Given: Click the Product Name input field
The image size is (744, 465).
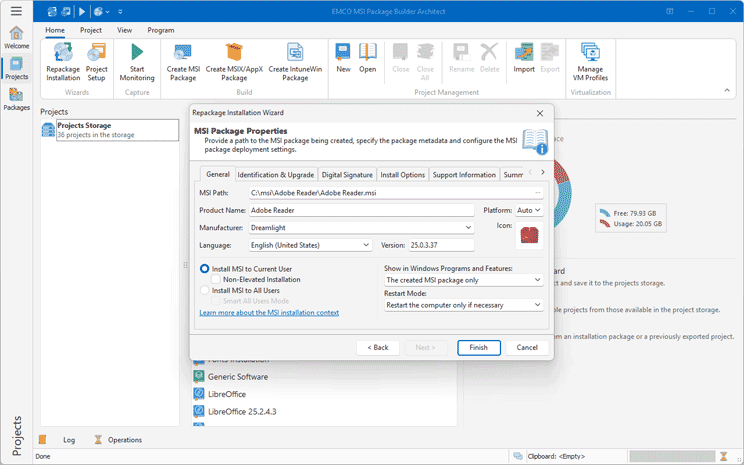Looking at the screenshot, I should [x=361, y=210].
